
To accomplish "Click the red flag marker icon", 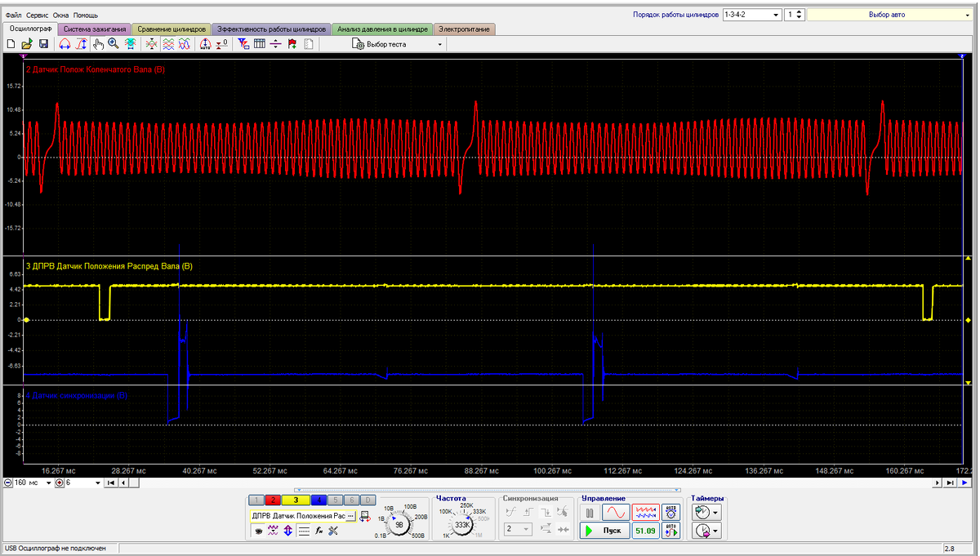I will [x=292, y=44].
